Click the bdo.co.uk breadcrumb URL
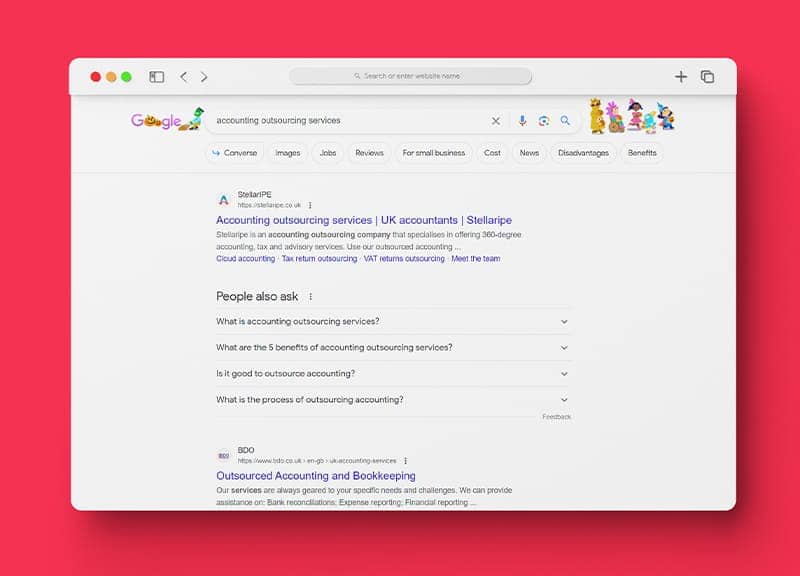 click(317, 461)
